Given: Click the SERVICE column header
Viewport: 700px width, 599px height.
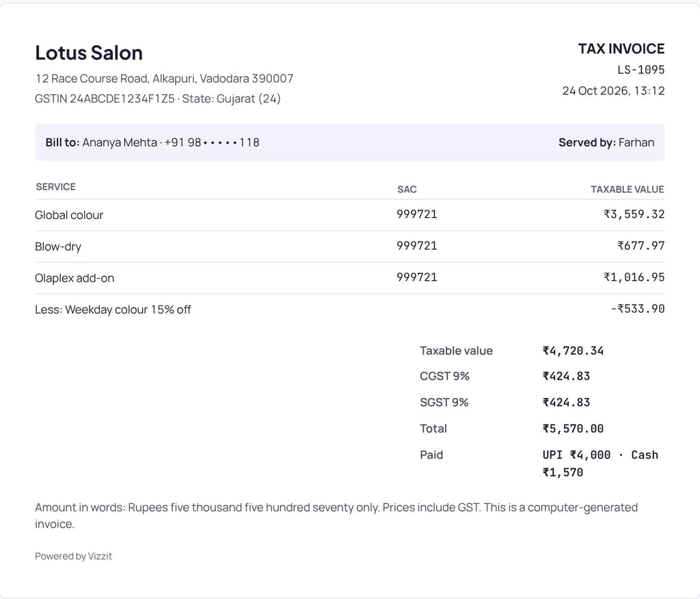Looking at the screenshot, I should [x=56, y=187].
